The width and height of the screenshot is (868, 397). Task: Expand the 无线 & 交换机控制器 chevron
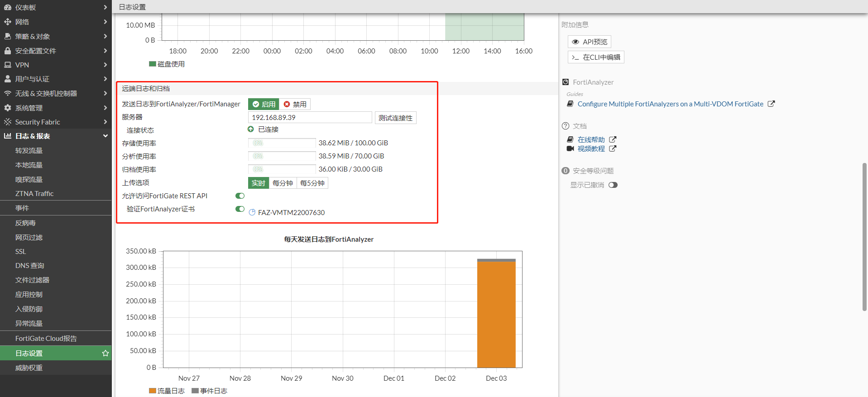click(x=106, y=93)
